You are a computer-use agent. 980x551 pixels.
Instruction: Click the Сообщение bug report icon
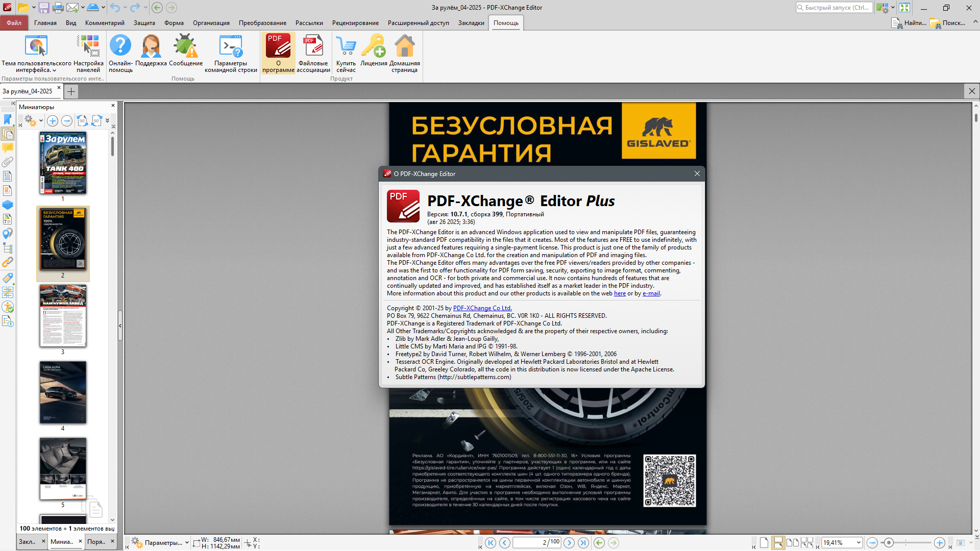(x=186, y=51)
